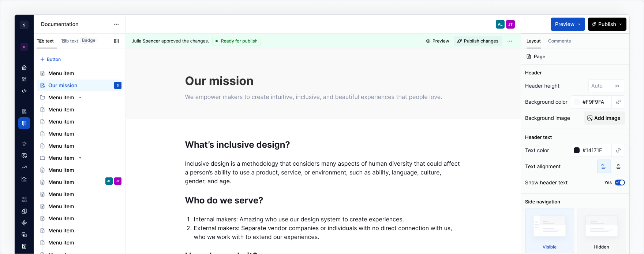Switch to the Tab text tab with Badge
Image resolution: width=644 pixels, height=254 pixels.
[x=70, y=41]
